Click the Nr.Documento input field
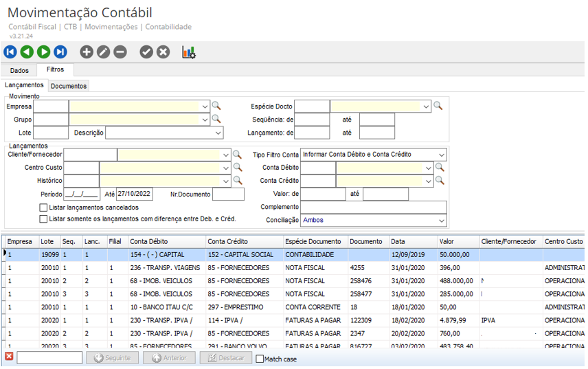Screen dimensions: 588x369 228,194
